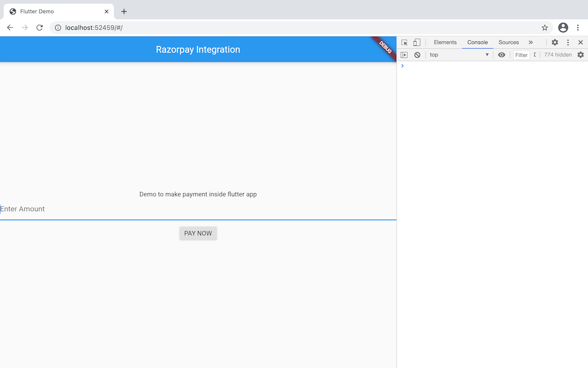Switch to the Sources tab in DevTools

pos(509,43)
